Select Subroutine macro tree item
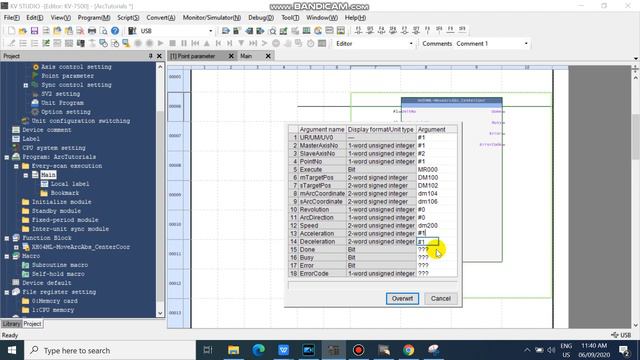This screenshot has height=360, width=640. 60,265
